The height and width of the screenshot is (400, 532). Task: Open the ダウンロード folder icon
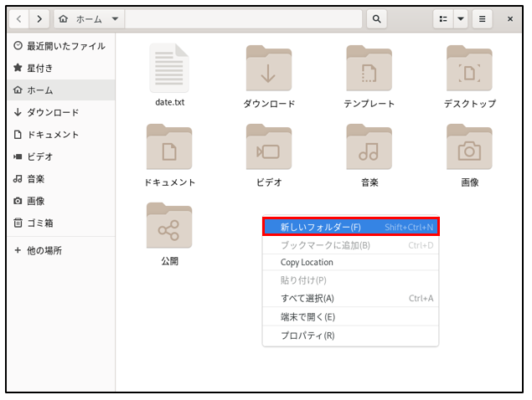coord(269,69)
